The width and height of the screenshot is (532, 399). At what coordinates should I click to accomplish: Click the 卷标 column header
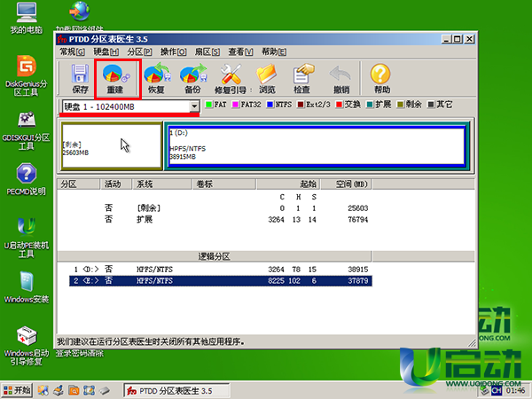[224, 184]
